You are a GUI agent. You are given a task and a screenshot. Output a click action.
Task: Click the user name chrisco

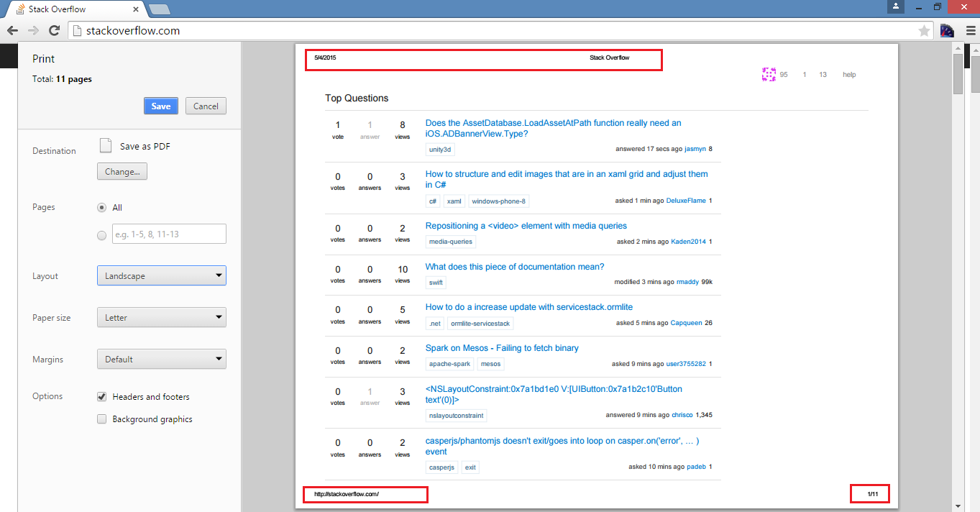(x=682, y=415)
